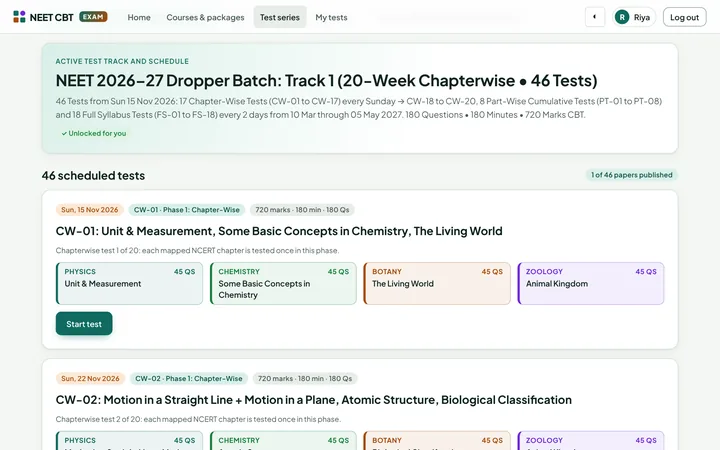Click the ZOOLOGY label in the CW-02 card
This screenshot has height=450, width=720.
[x=544, y=440]
